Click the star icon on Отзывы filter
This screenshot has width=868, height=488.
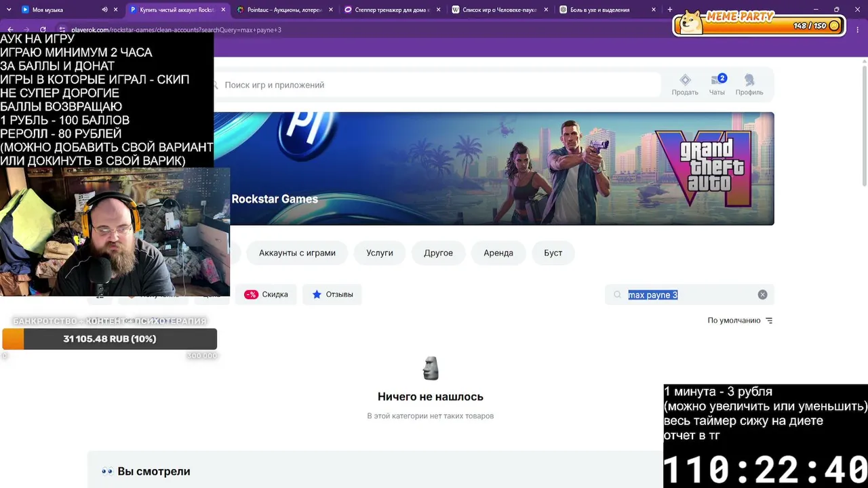(x=317, y=295)
